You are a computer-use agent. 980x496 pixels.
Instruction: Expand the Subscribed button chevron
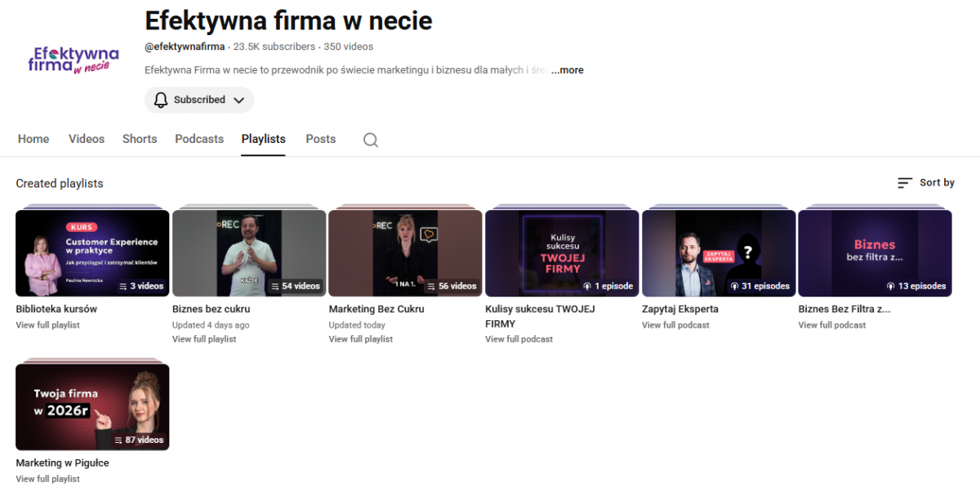point(238,100)
